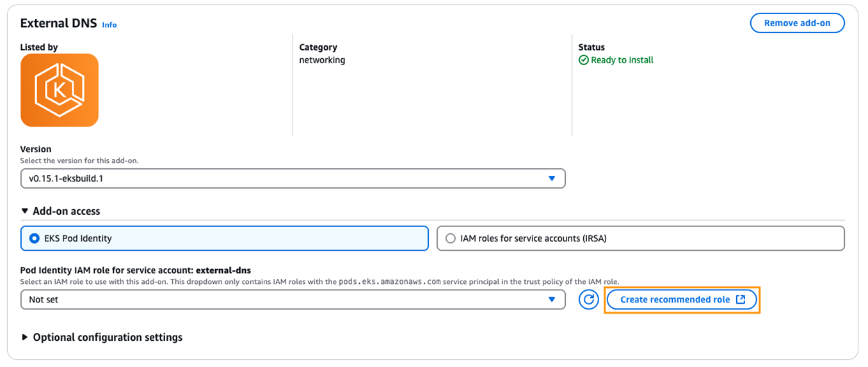868x367 pixels.
Task: Click the external-dns service account name
Action: (x=223, y=270)
